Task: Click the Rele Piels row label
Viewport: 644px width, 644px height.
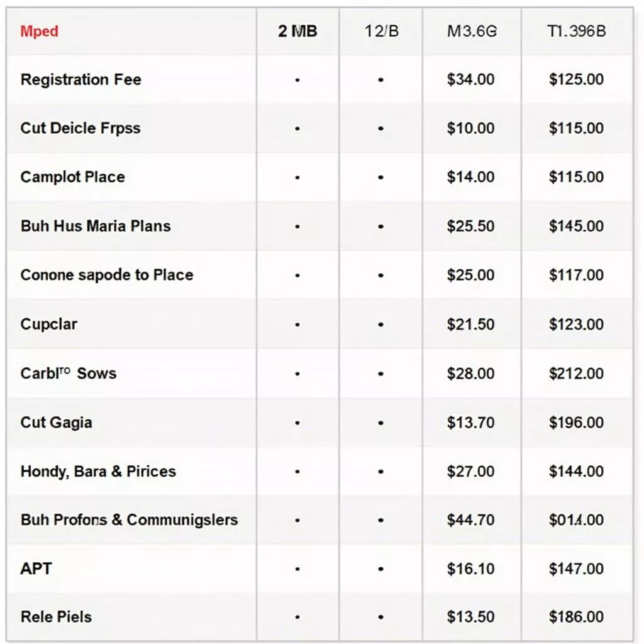Action: [x=56, y=617]
